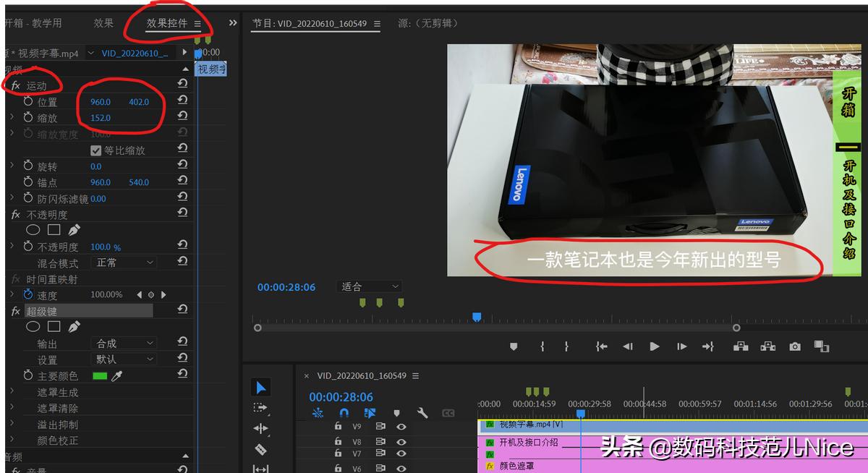The height and width of the screenshot is (473, 868).
Task: Select the Selection tool in the tools panel
Action: pyautogui.click(x=260, y=387)
